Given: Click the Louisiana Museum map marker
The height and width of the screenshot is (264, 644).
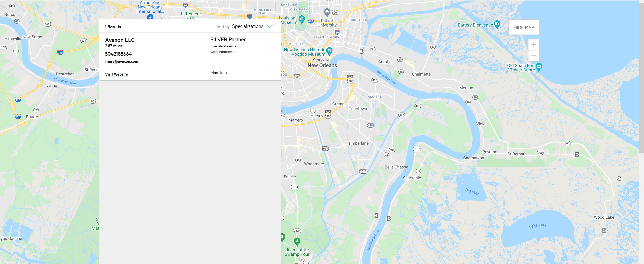Looking at the screenshot, I should [x=302, y=19].
